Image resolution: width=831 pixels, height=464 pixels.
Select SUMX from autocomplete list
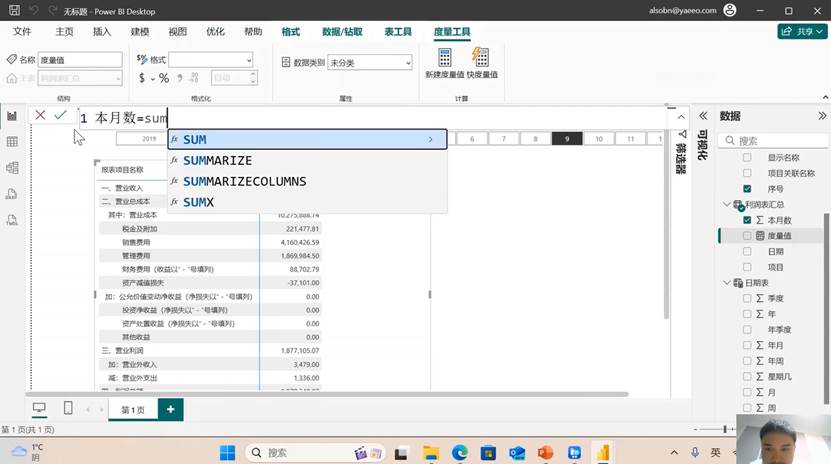coord(307,202)
